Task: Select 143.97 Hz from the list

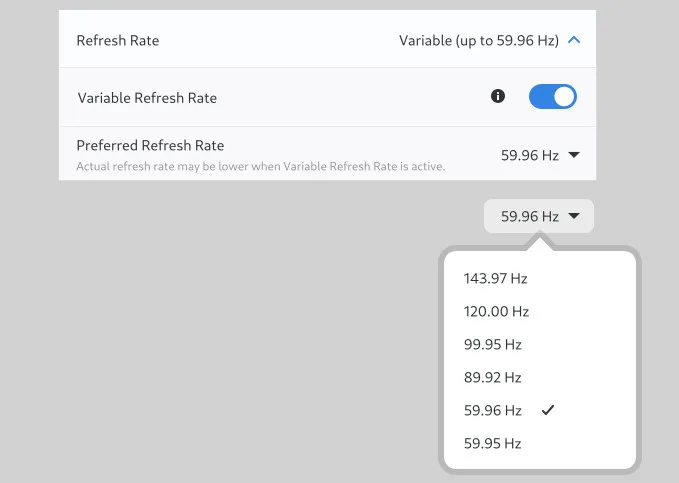Action: pyautogui.click(x=540, y=278)
